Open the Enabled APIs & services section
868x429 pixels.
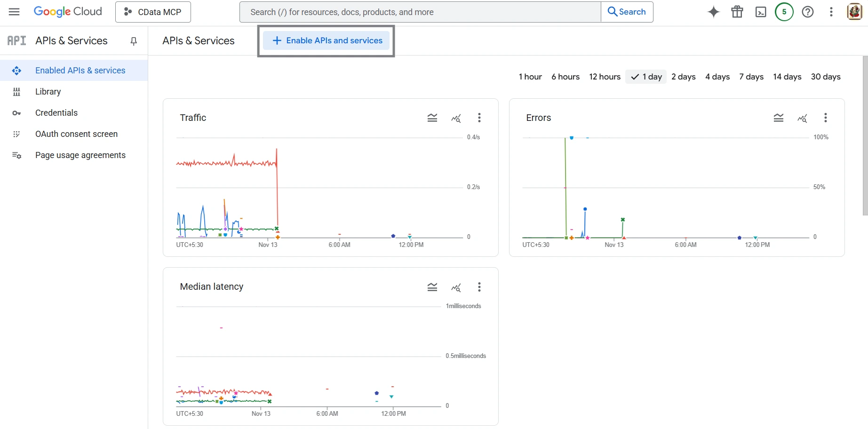tap(80, 70)
